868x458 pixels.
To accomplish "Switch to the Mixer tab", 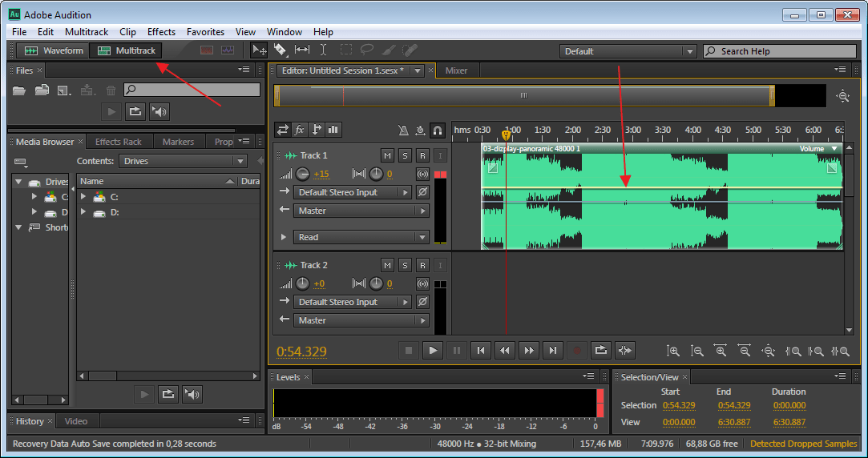I will click(x=456, y=70).
